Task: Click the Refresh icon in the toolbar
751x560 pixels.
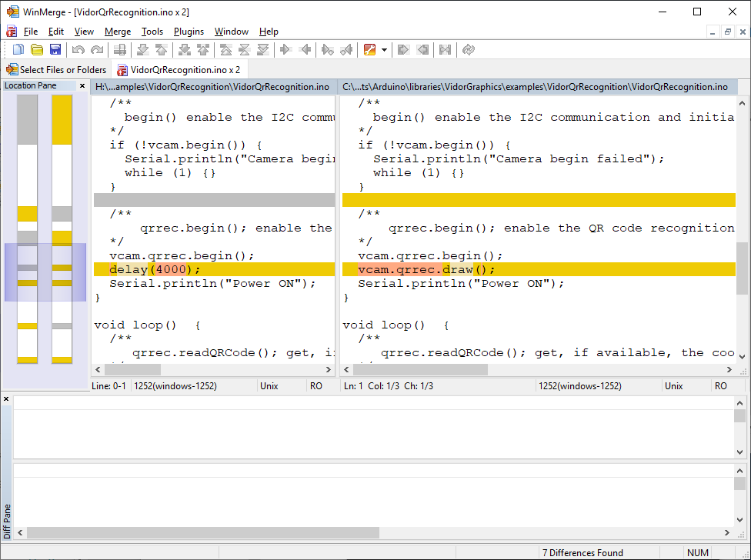Action: (x=468, y=50)
